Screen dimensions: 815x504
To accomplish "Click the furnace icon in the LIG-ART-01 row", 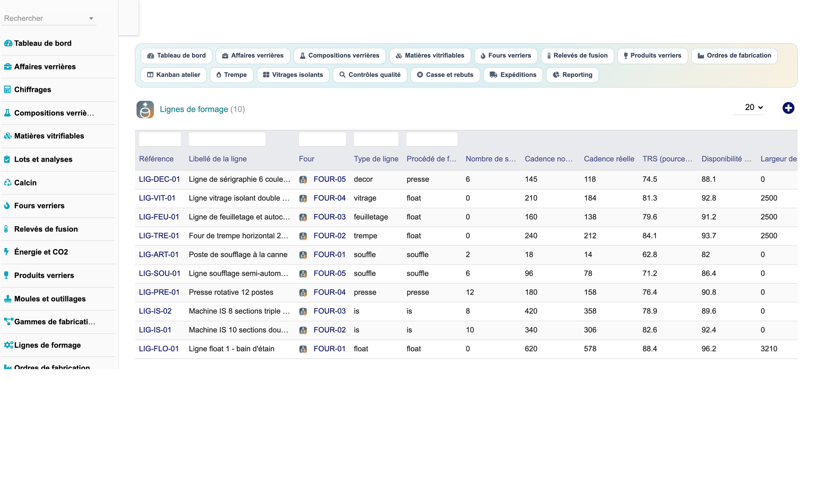I will coord(303,255).
